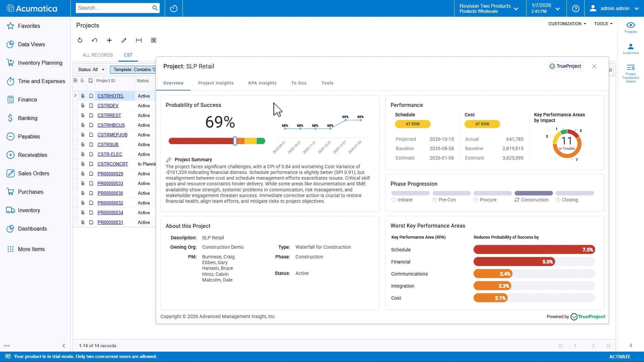Refresh the Projects list
Viewport: 644px width, 362px height.
pyautogui.click(x=80, y=40)
